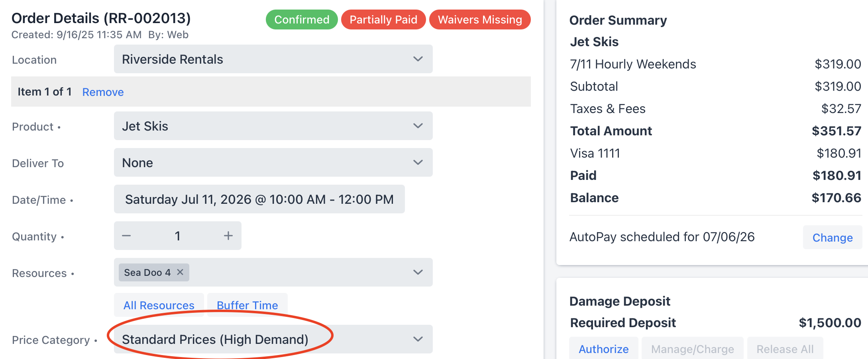Decrease quantity with the minus button
The width and height of the screenshot is (868, 359).
point(126,236)
